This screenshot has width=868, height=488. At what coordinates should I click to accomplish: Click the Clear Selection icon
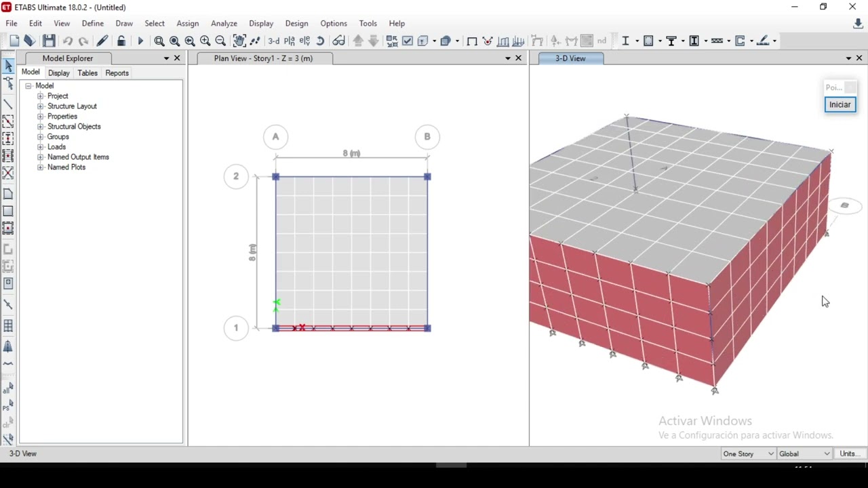(x=8, y=423)
